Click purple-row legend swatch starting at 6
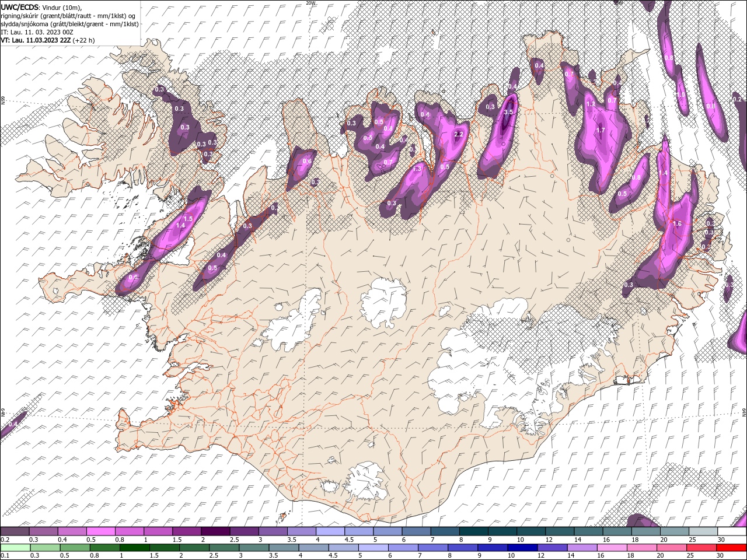 (x=416, y=531)
